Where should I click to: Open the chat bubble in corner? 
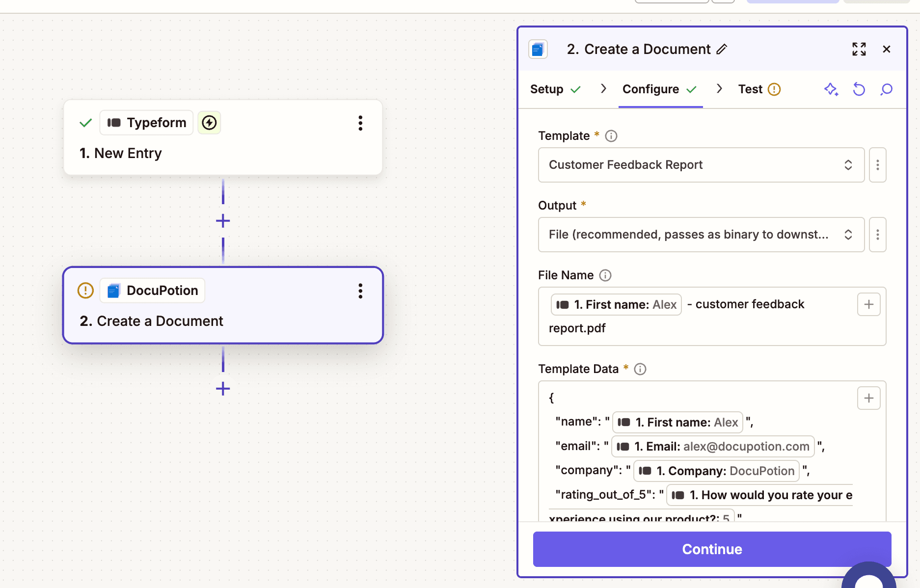[869, 575]
